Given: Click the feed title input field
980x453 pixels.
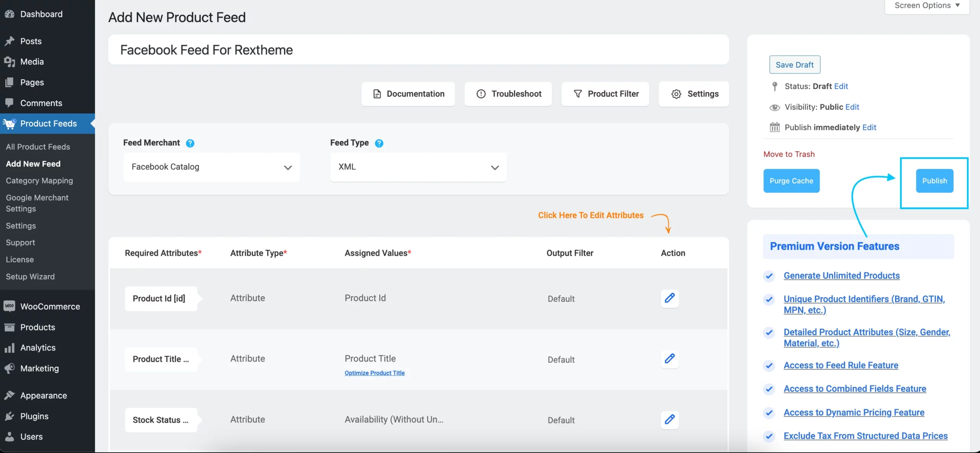Looking at the screenshot, I should [x=418, y=50].
